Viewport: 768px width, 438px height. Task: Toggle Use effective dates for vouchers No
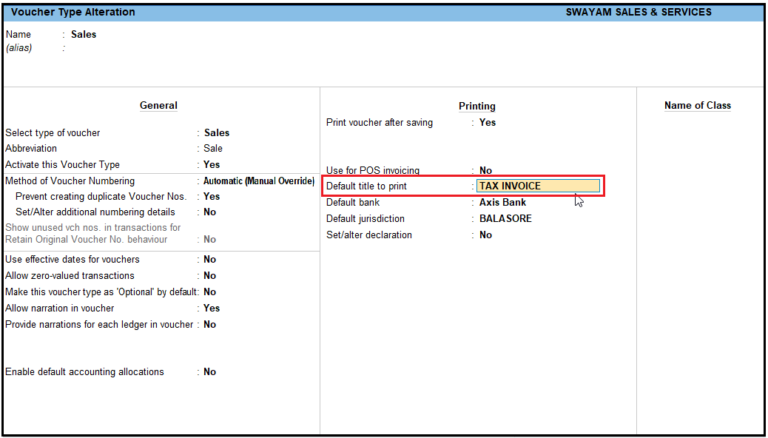(210, 259)
